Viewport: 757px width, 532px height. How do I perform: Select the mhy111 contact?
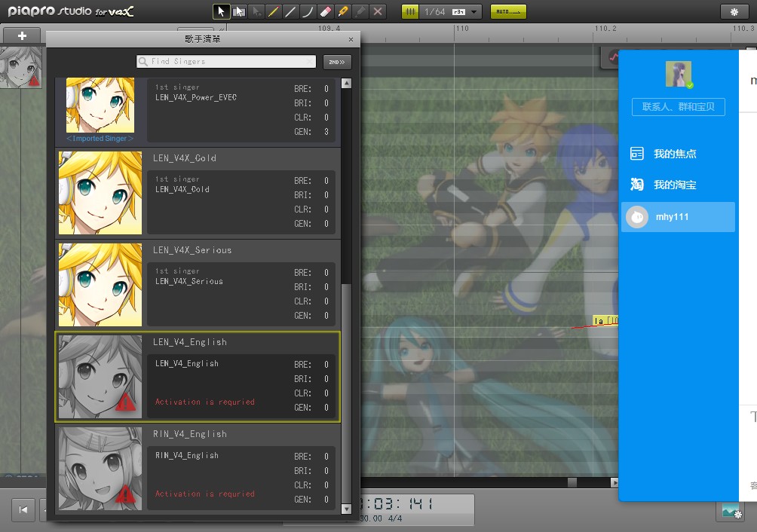678,217
